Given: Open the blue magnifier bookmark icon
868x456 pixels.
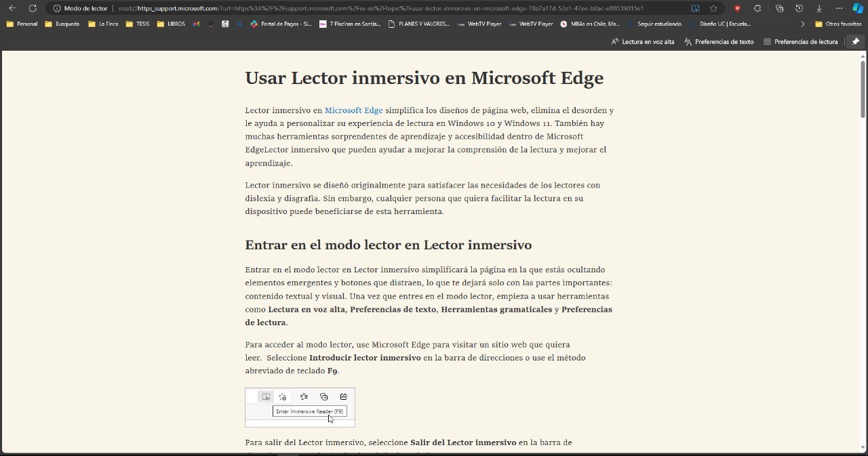Looking at the screenshot, I should pos(239,24).
